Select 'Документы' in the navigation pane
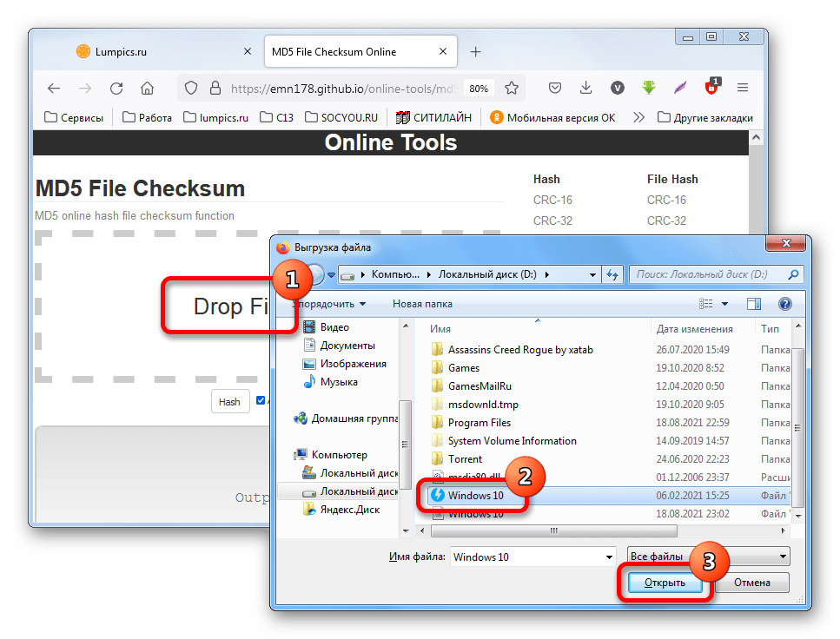840x639 pixels. point(347,346)
